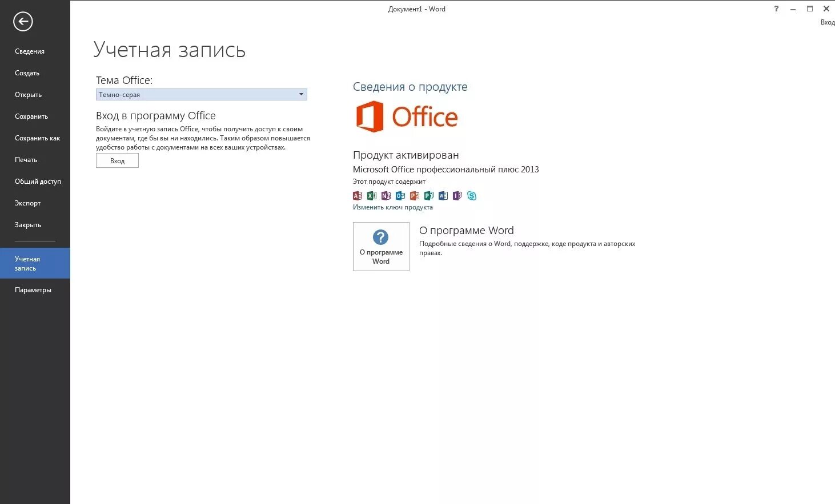Click the Word icon under product contents

[443, 196]
